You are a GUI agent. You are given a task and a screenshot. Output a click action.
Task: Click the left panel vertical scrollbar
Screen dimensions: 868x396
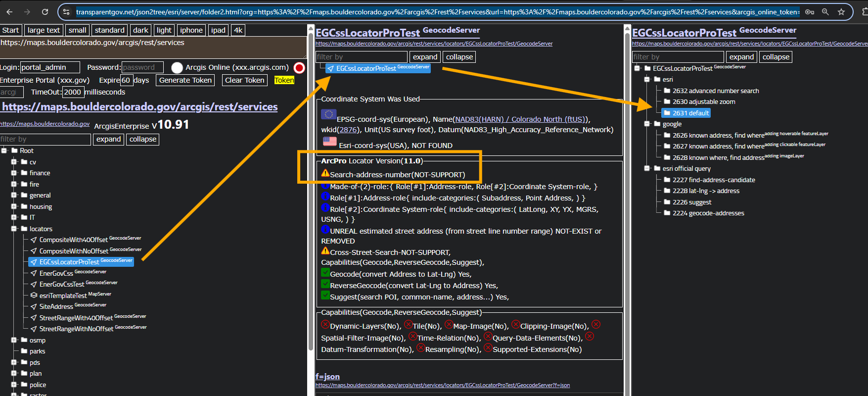coord(311,198)
